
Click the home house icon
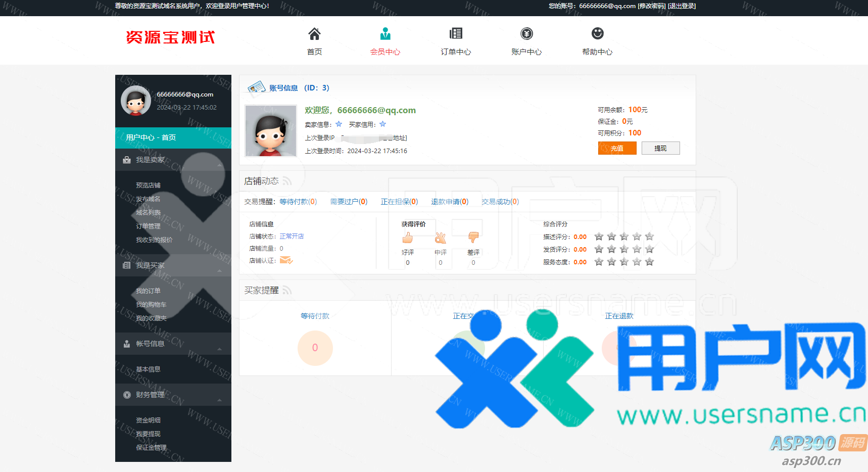tap(314, 34)
